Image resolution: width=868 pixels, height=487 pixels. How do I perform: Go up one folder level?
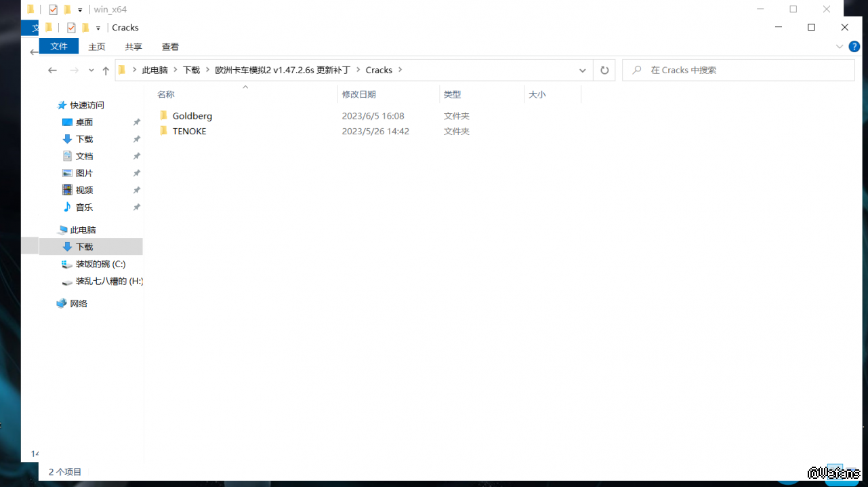tap(106, 70)
